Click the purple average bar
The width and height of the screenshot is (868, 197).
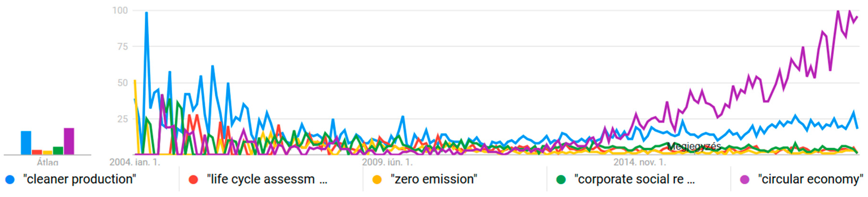point(69,141)
